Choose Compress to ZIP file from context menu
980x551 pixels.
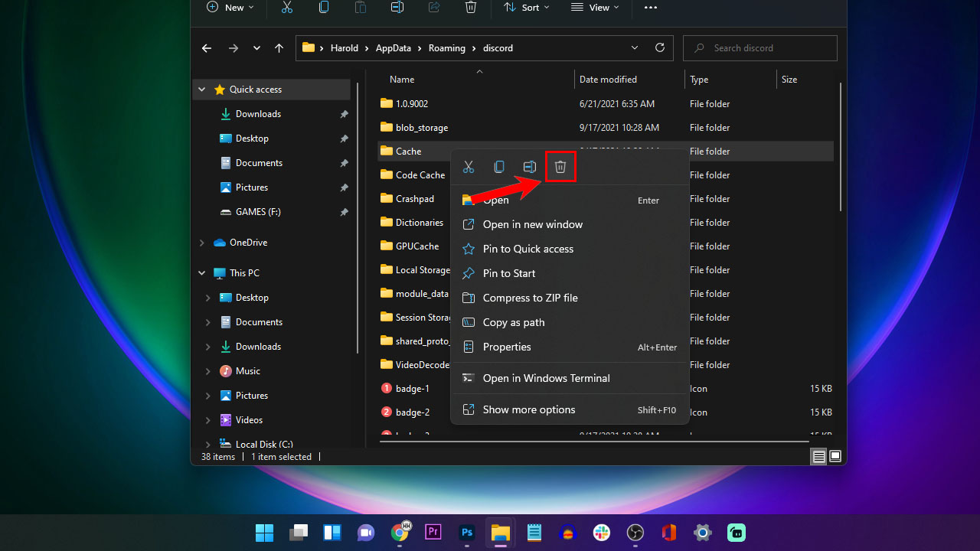[528, 298]
